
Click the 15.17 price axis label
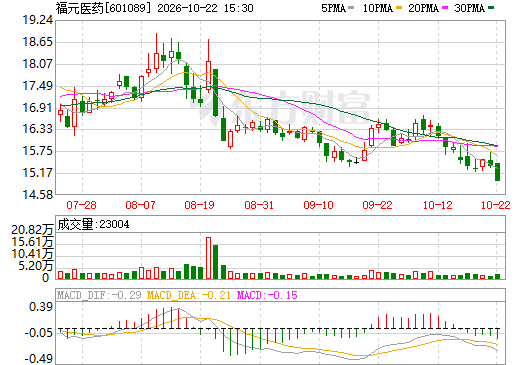tap(38, 173)
